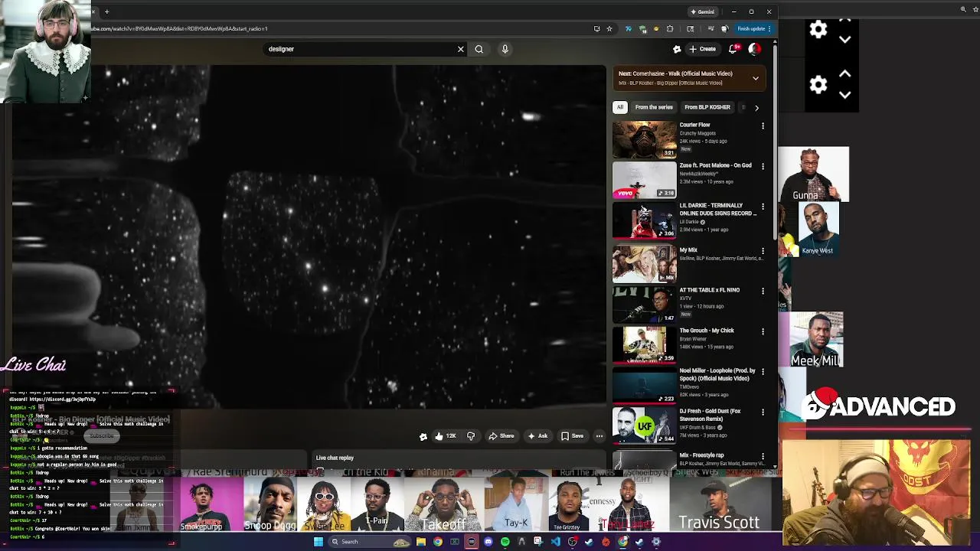Open the options menu for 'The Grouch - My Chick'
The image size is (980, 551).
(x=763, y=331)
